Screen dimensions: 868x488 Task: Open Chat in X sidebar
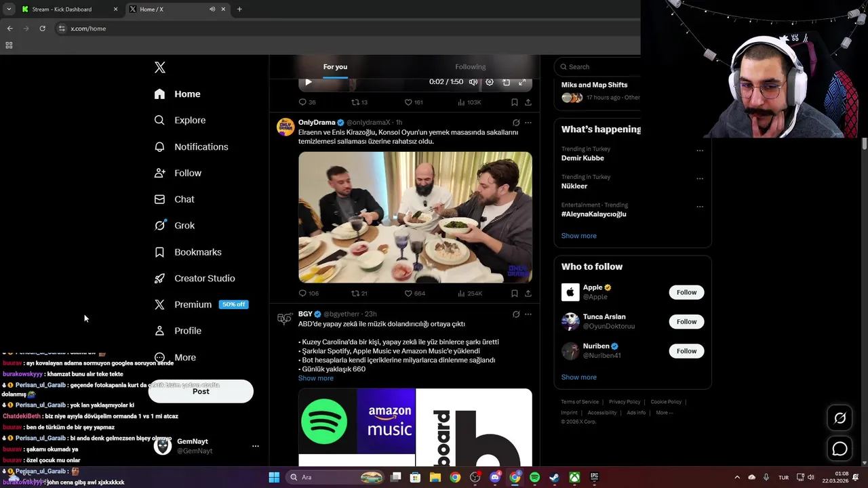click(174, 200)
